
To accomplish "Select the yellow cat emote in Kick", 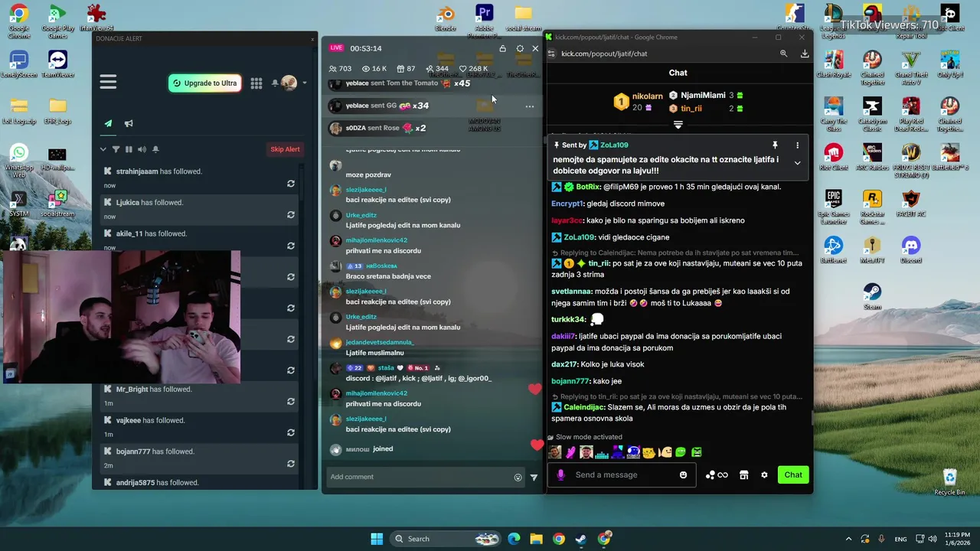I will click(x=649, y=452).
